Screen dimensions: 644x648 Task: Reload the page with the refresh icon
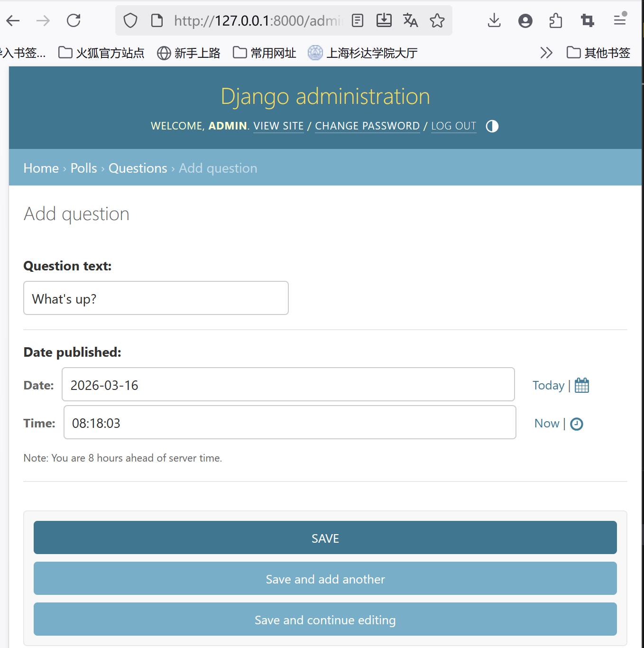(x=74, y=20)
